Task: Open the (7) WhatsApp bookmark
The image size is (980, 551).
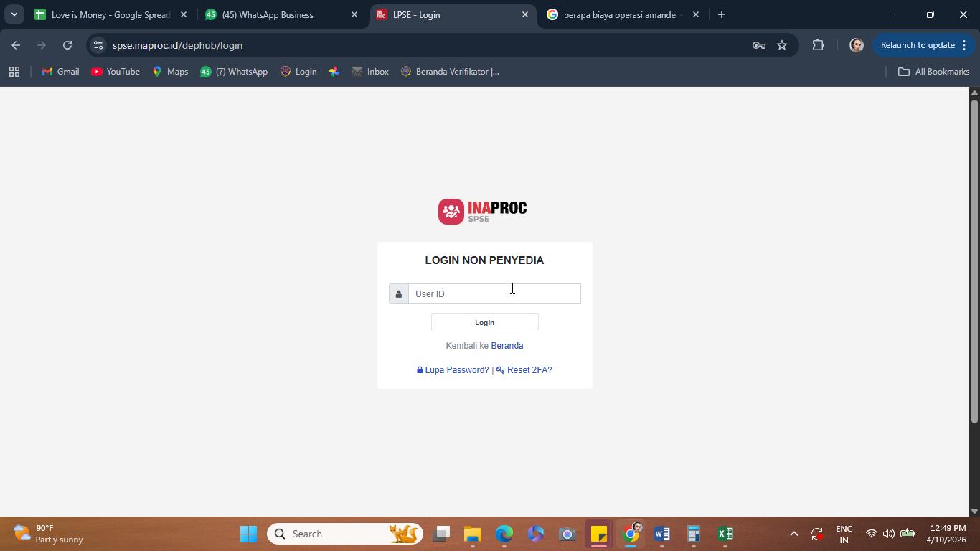Action: coord(234,72)
